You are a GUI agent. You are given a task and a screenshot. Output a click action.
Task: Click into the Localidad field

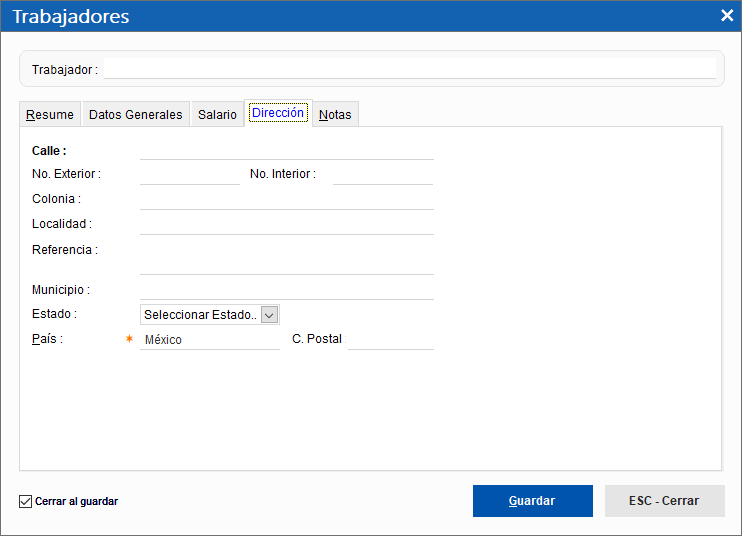point(287,225)
